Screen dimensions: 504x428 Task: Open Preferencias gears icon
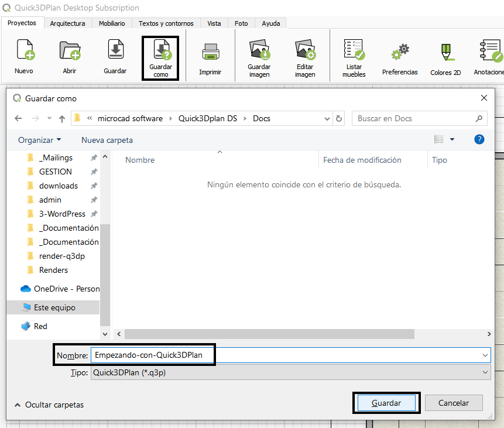click(400, 59)
